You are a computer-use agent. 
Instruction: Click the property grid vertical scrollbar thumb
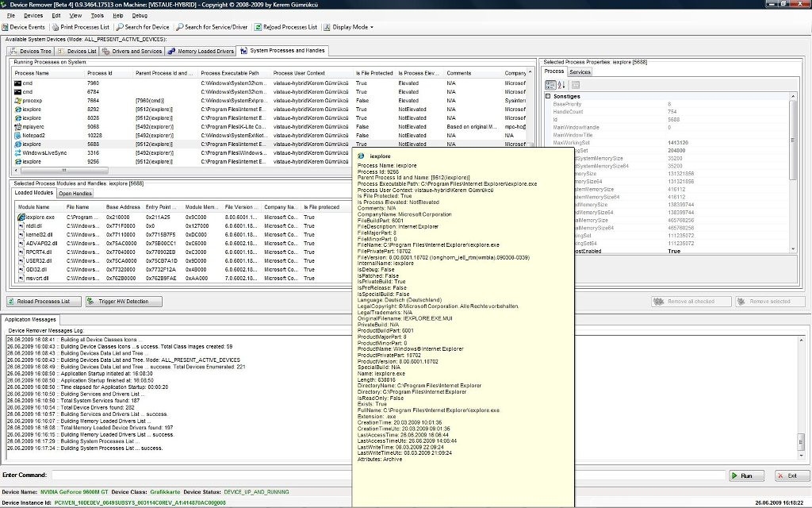point(793,140)
